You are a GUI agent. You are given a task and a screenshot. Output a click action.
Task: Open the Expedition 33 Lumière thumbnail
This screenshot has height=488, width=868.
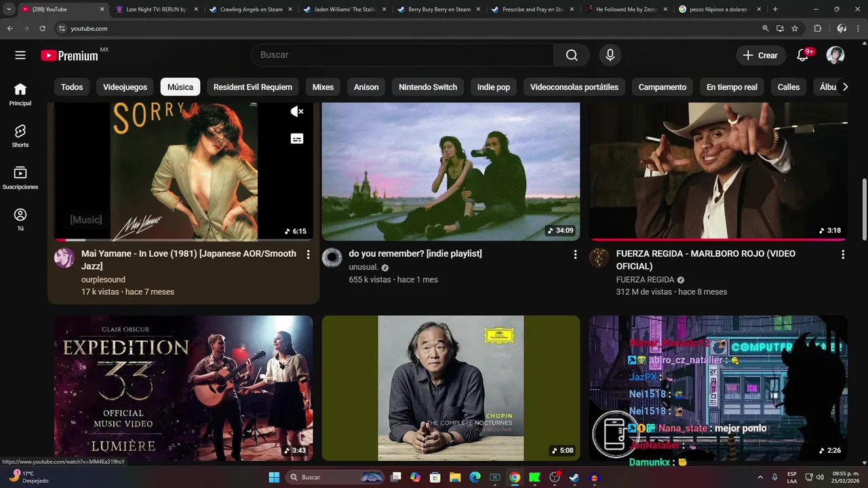coord(183,388)
